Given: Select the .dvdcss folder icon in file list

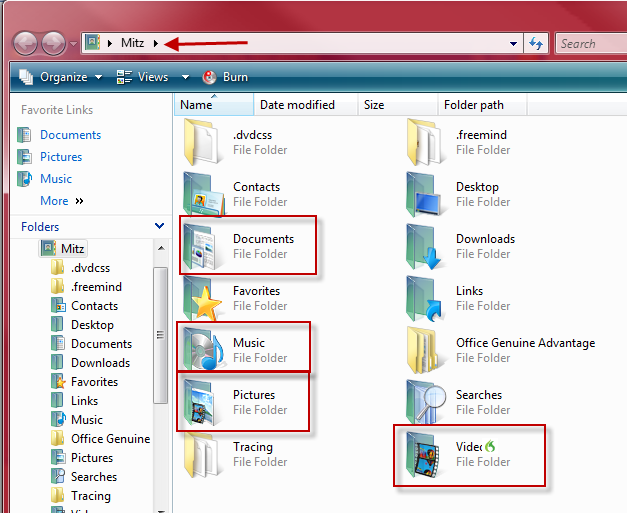Looking at the screenshot, I should [x=201, y=142].
